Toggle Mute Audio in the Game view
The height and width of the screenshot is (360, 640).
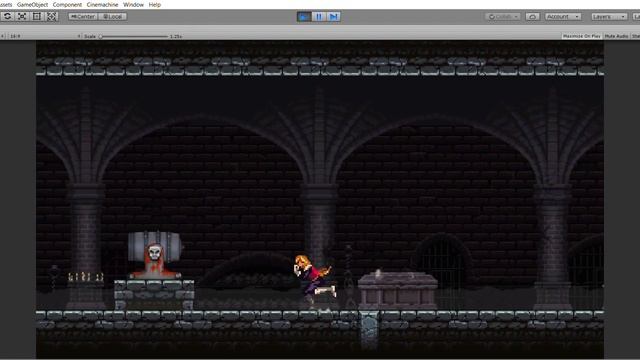pos(616,36)
